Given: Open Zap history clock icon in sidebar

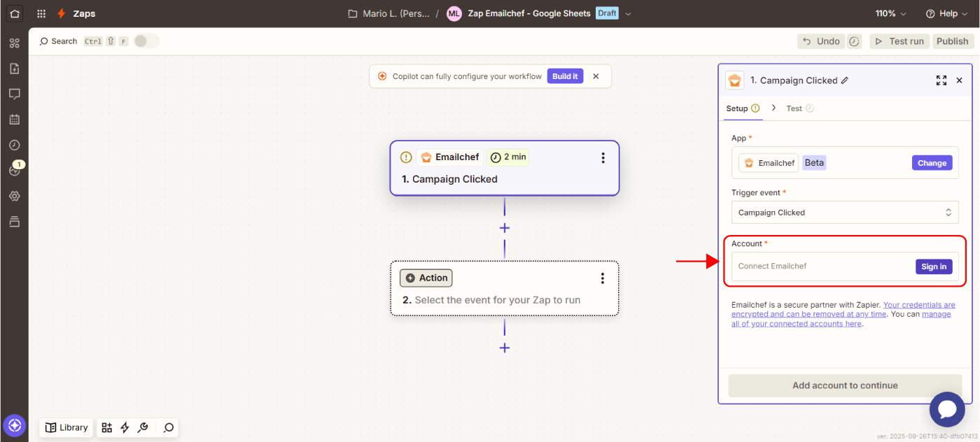Looking at the screenshot, I should 14,145.
